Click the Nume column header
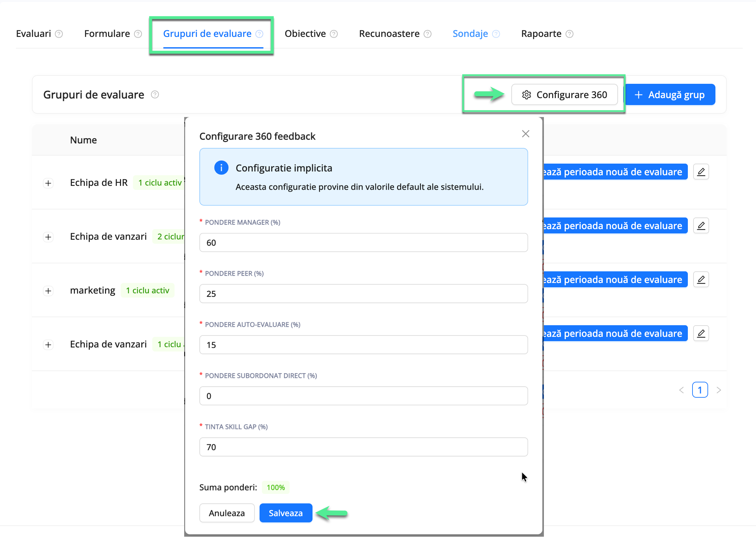The image size is (756, 546). [83, 140]
